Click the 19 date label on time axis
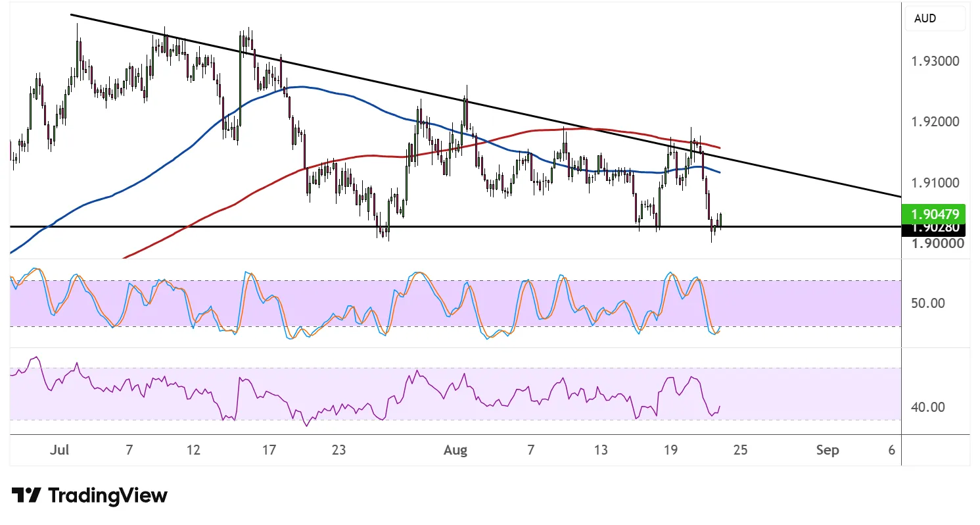This screenshot has width=980, height=525. point(670,451)
